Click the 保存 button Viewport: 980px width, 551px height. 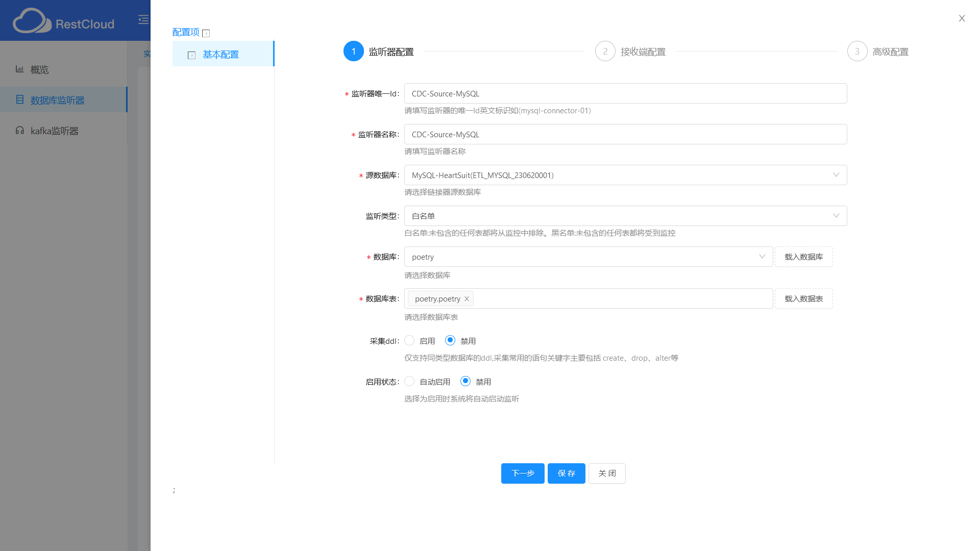[566, 473]
